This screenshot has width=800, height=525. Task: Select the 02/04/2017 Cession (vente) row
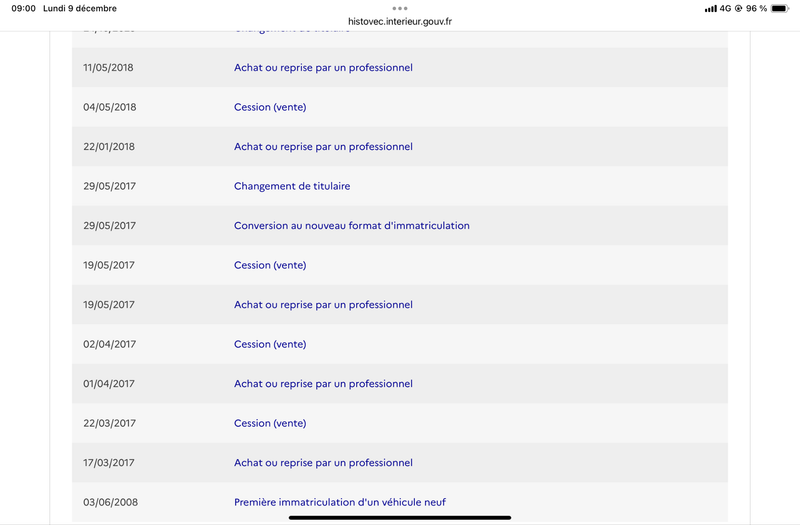[x=399, y=344]
